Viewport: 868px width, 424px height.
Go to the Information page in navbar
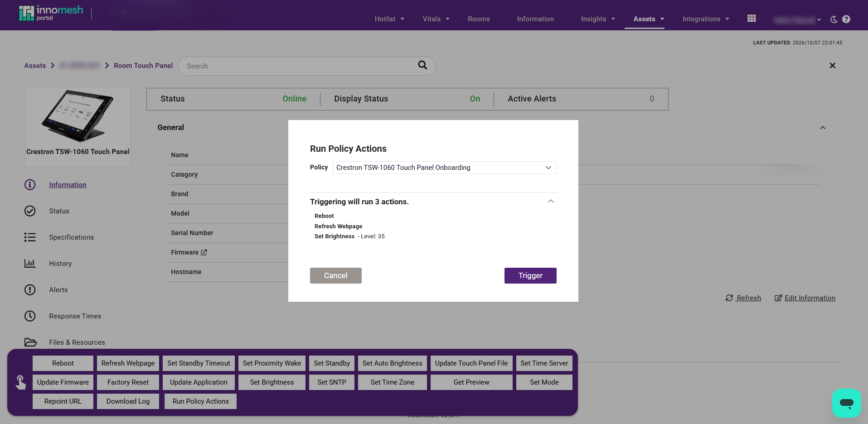pos(535,19)
